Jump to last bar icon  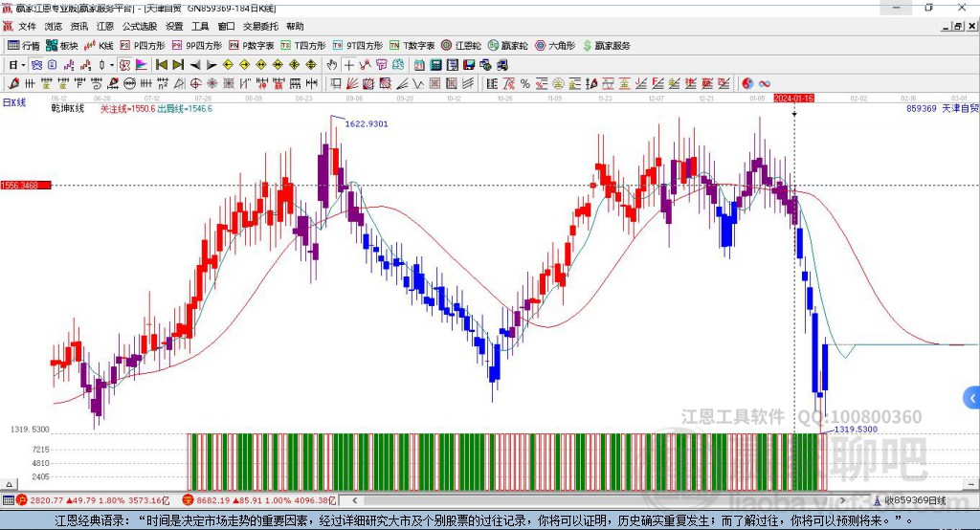point(178,65)
